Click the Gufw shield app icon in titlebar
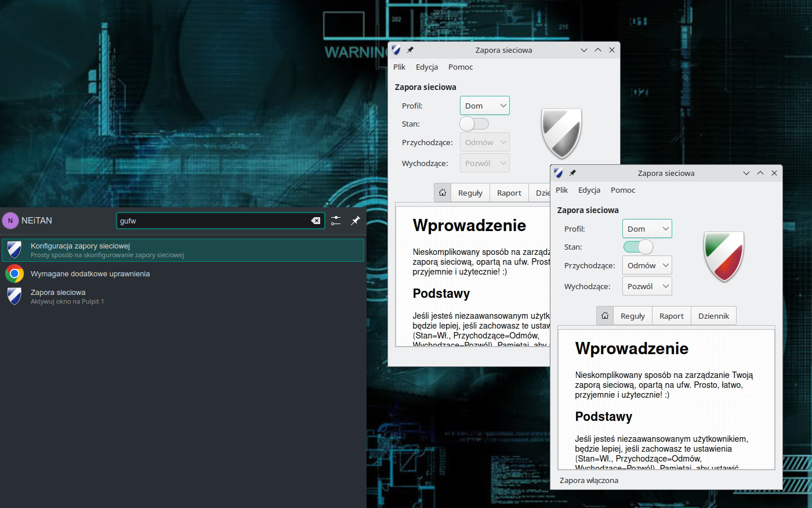The height and width of the screenshot is (508, 812). point(558,172)
